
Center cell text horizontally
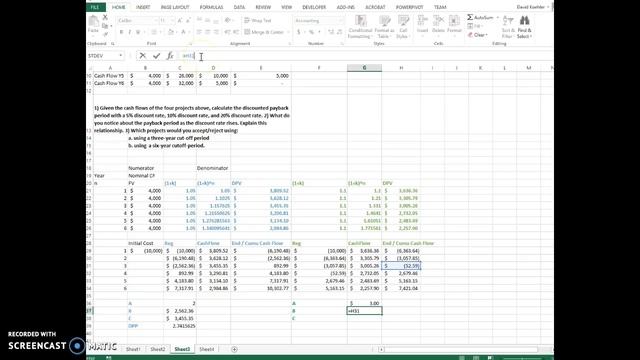tap(207, 32)
